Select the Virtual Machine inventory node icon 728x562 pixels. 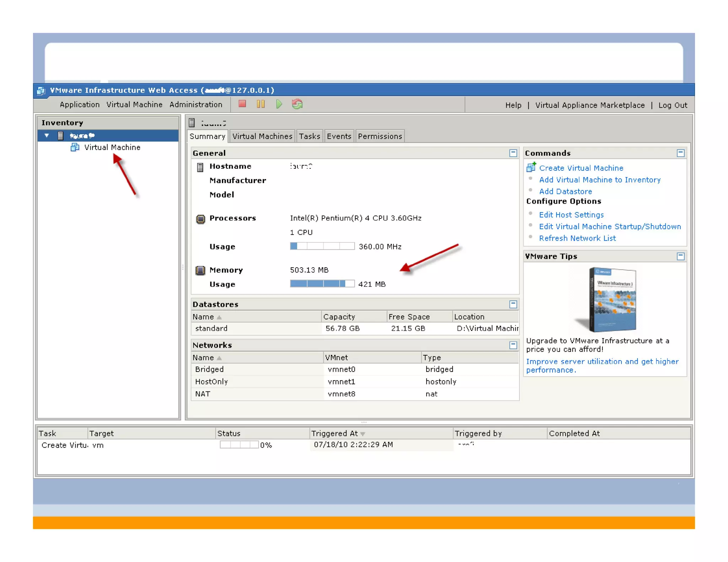click(75, 147)
